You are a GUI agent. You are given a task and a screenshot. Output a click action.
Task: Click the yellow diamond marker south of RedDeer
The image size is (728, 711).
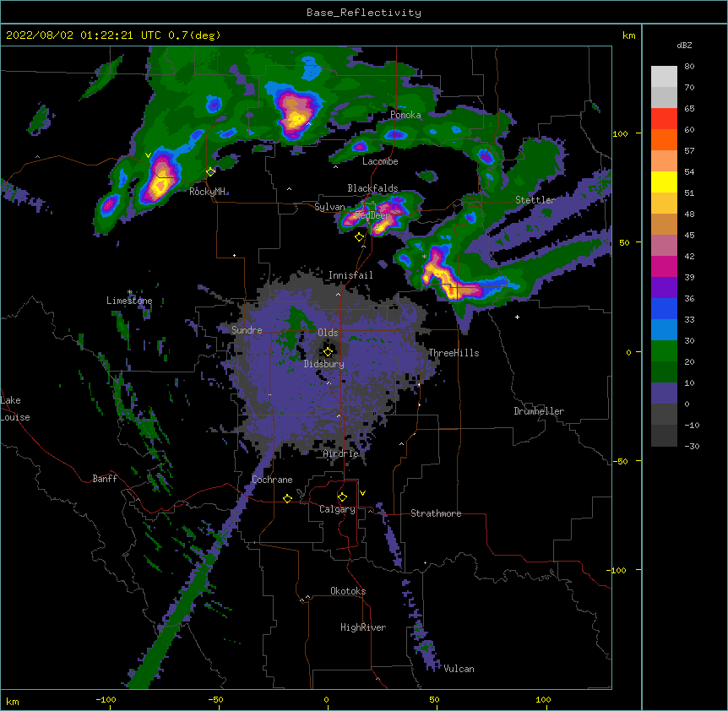(x=360, y=237)
